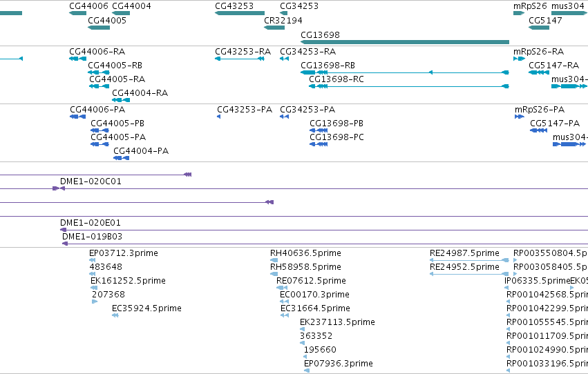This screenshot has width=588, height=374.
Task: Click the CR32194 gene label
Action: click(x=283, y=20)
